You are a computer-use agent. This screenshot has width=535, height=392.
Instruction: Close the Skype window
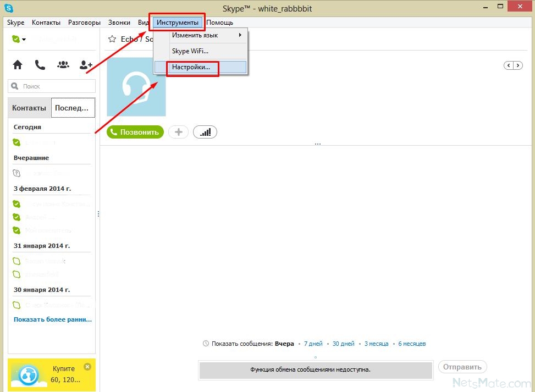tap(520, 6)
